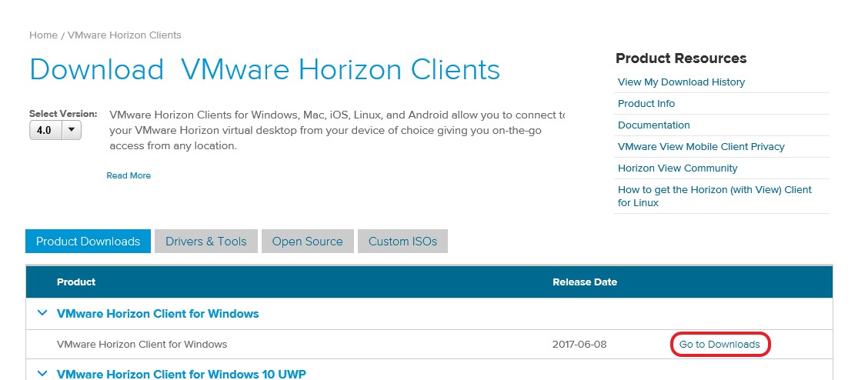Visit the Horizon View Community link
This screenshot has height=380, width=868.
(678, 168)
